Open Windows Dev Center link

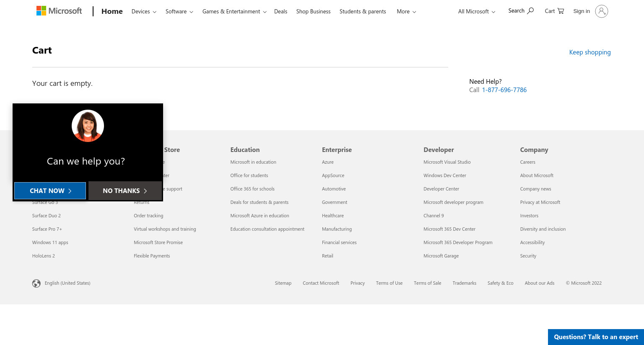(x=445, y=175)
